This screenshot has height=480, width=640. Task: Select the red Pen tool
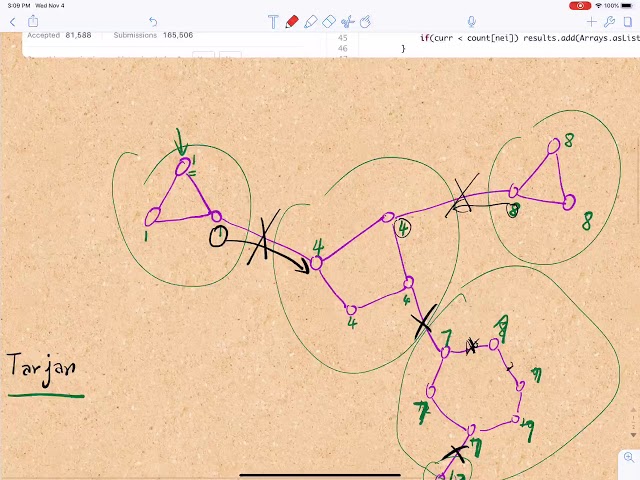292,22
